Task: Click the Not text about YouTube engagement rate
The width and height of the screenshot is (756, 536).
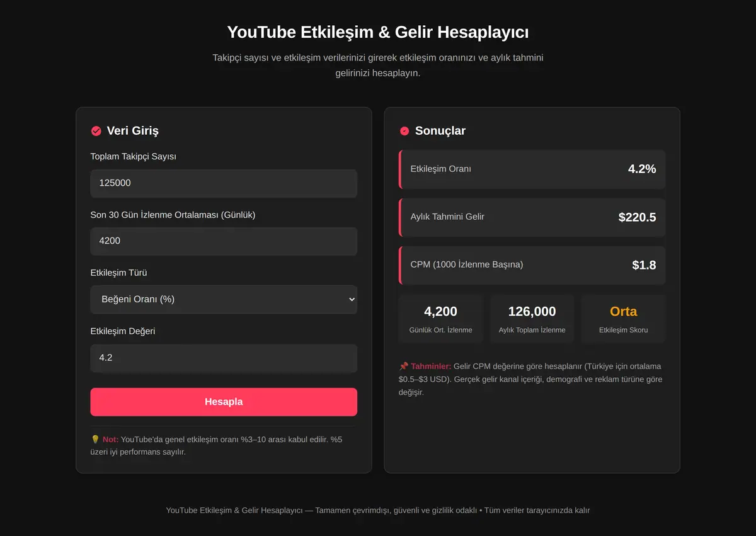Action: pyautogui.click(x=217, y=445)
